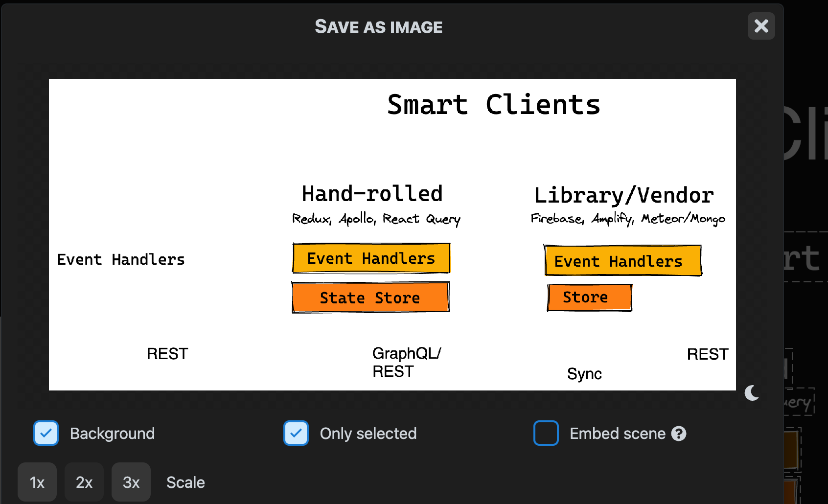Click the Sync label in the preview
Viewport: 828px width, 504px height.
tap(584, 373)
